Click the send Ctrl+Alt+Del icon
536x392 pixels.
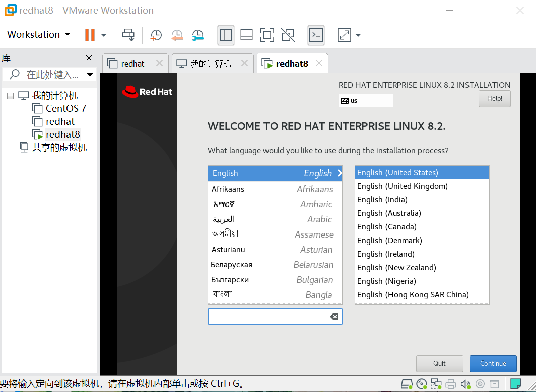(x=128, y=35)
